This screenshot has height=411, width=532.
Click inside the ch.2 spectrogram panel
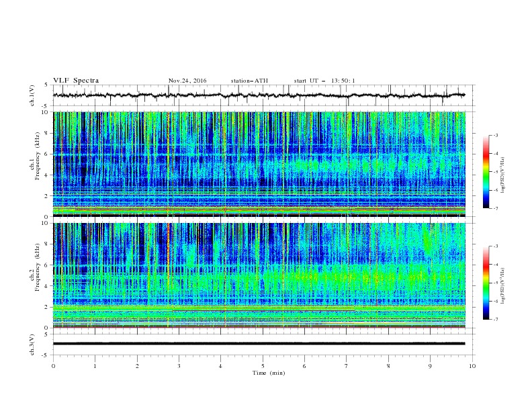pyautogui.click(x=259, y=275)
